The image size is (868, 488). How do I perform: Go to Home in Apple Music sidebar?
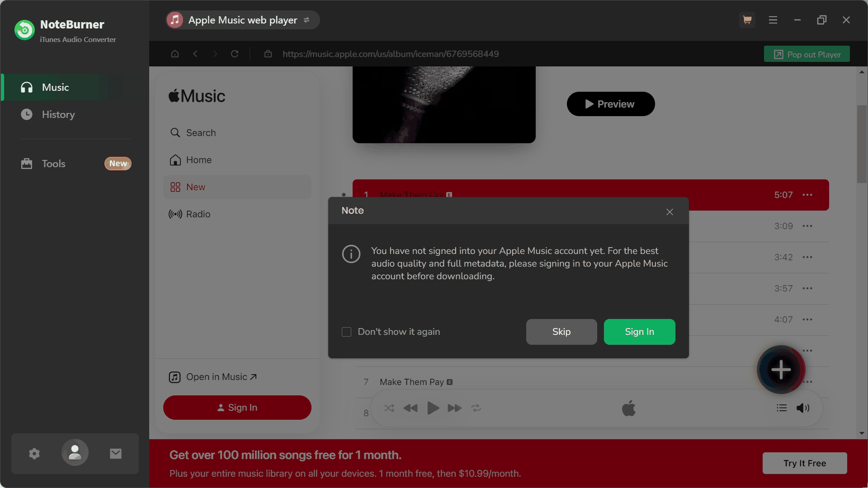(237, 160)
